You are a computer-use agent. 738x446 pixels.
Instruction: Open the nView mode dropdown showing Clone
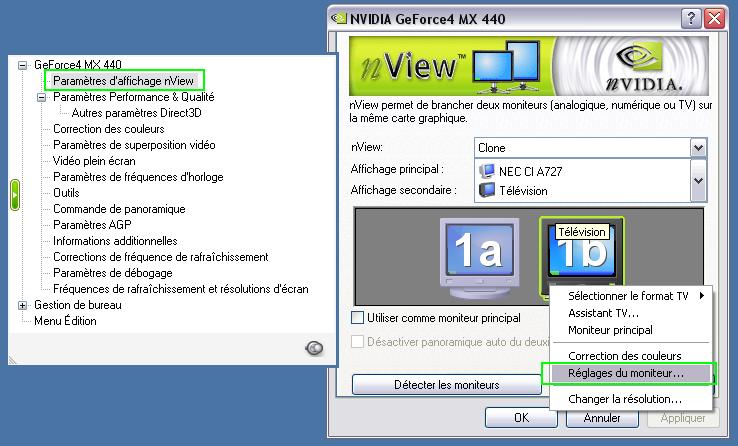click(x=698, y=148)
